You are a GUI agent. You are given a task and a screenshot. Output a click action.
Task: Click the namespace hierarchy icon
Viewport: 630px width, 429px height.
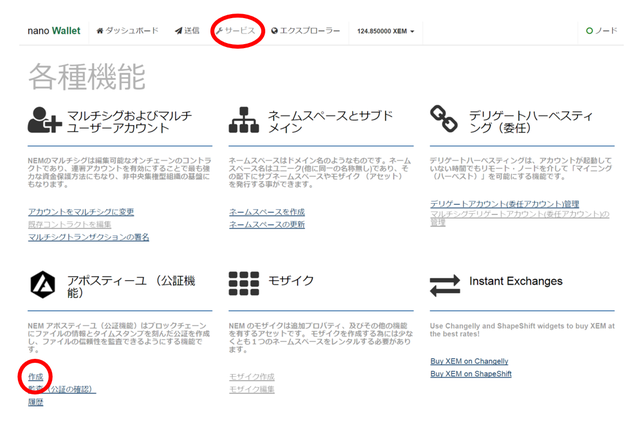[x=243, y=120]
